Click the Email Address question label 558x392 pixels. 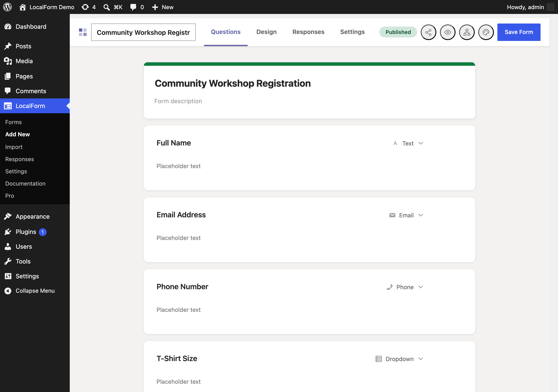click(x=181, y=215)
